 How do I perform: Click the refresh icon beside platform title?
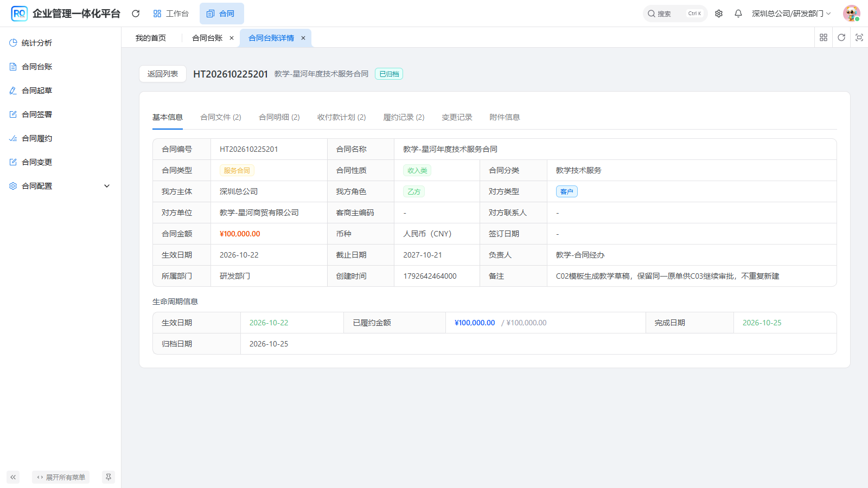coord(136,14)
